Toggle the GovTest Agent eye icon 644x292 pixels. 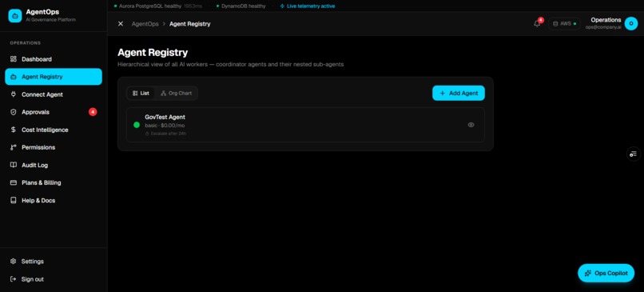[x=471, y=125]
